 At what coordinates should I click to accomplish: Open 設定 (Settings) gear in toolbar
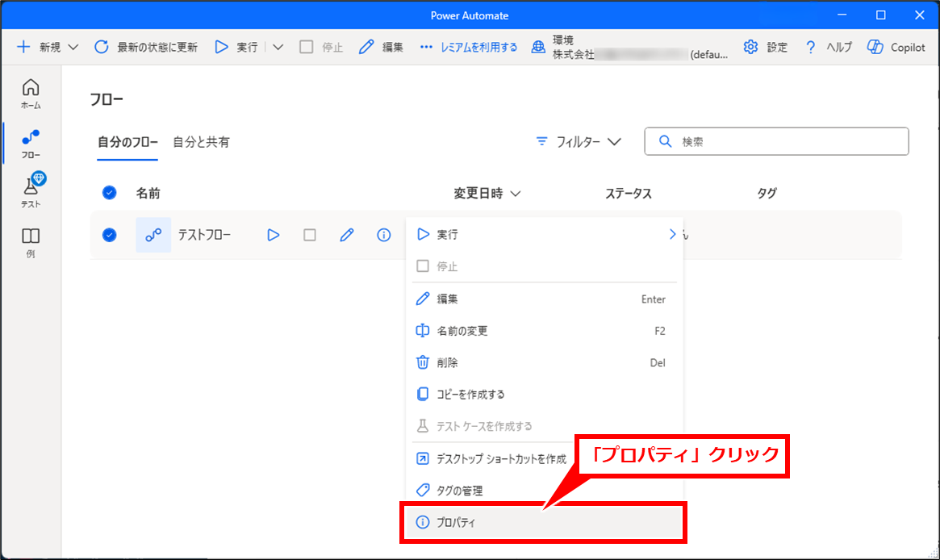click(x=765, y=48)
